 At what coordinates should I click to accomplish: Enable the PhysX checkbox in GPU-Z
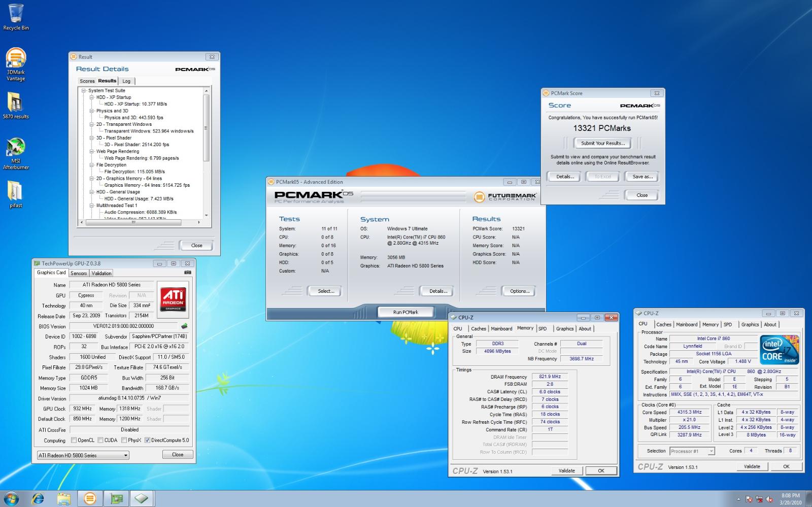[x=124, y=440]
